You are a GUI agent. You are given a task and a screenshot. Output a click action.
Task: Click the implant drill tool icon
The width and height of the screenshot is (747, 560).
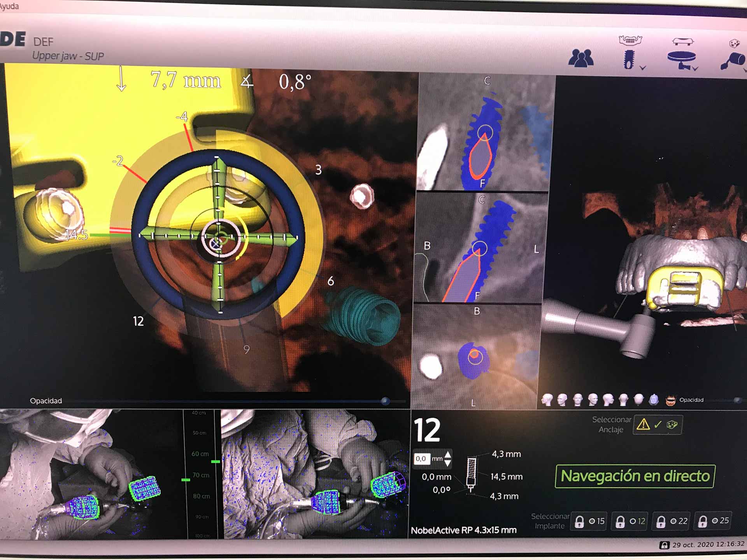tap(629, 59)
